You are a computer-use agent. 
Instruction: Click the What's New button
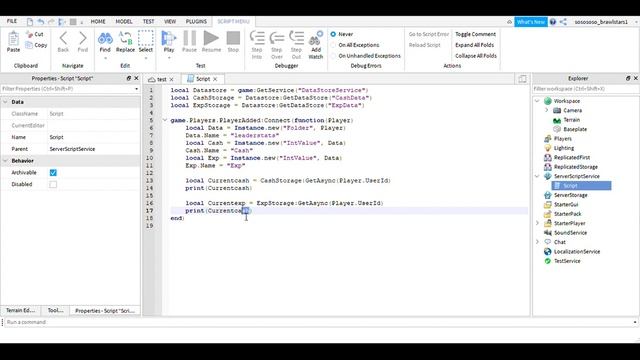click(x=531, y=22)
